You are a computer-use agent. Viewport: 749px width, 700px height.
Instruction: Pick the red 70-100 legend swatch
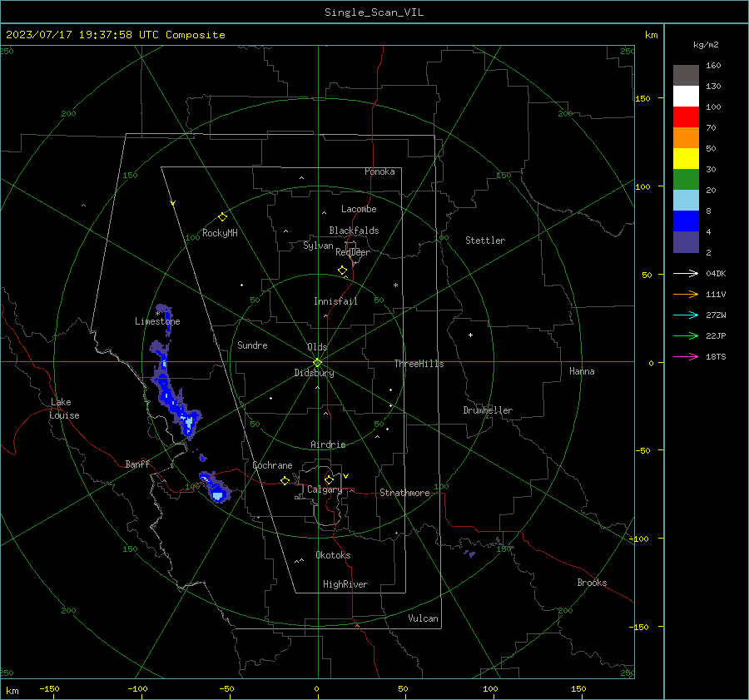(x=686, y=117)
